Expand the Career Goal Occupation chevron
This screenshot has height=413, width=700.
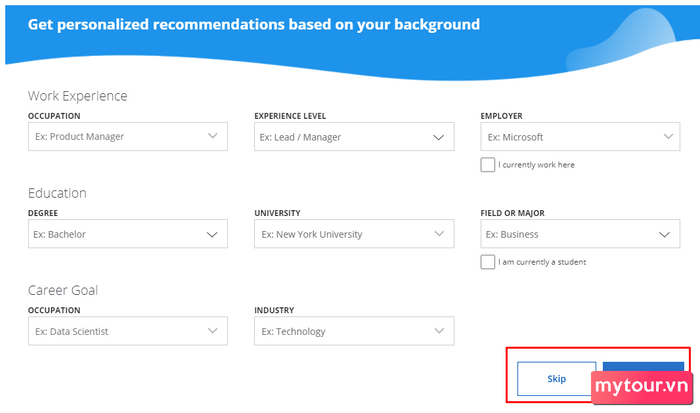click(213, 331)
